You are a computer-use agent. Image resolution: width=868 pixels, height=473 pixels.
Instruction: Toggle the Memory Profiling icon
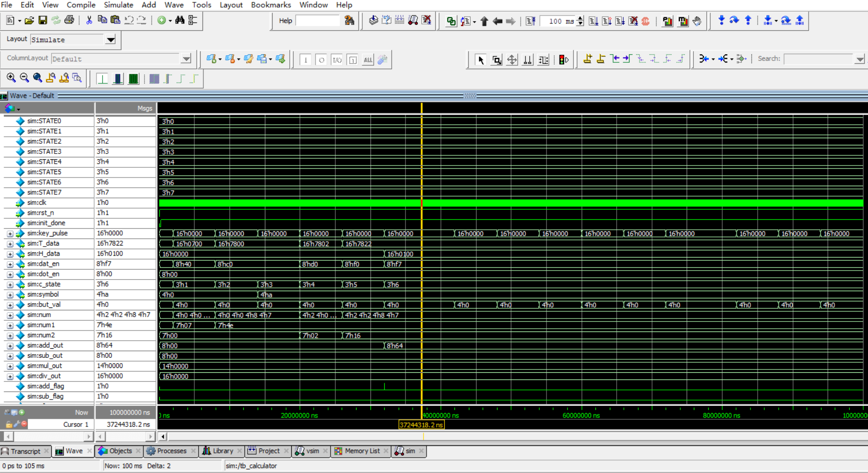(683, 21)
